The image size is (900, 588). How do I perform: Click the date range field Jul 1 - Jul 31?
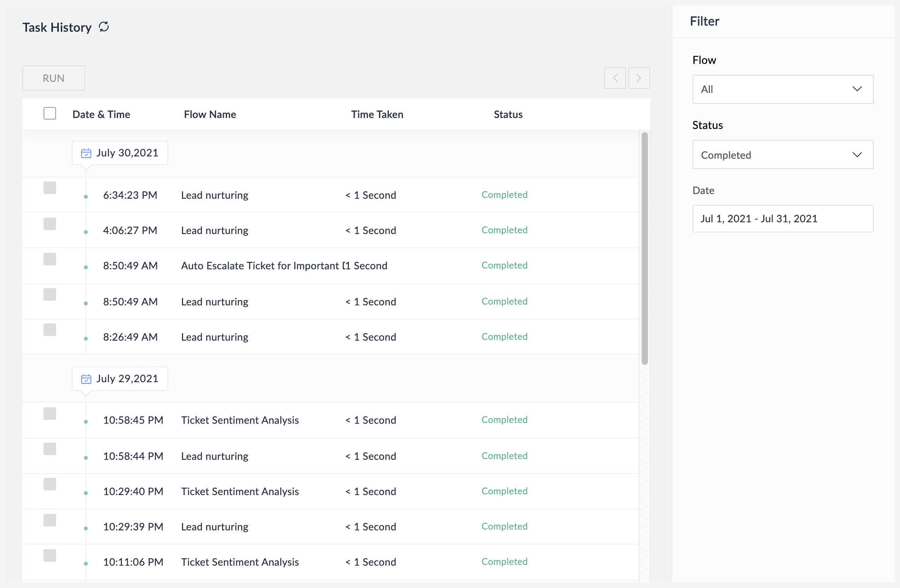782,219
